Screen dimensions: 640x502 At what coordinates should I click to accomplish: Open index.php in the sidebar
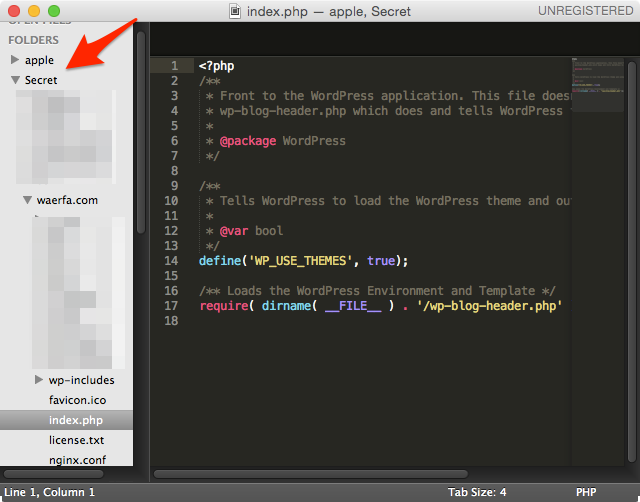(x=67, y=420)
